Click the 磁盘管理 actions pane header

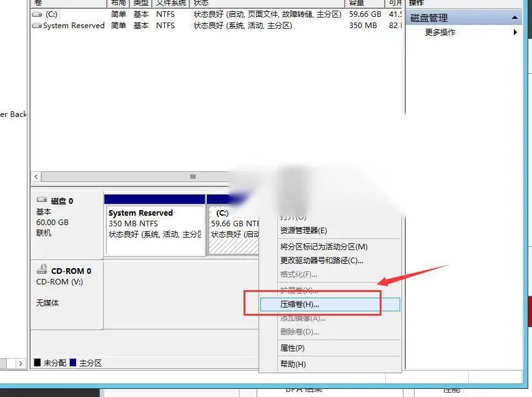pyautogui.click(x=464, y=18)
